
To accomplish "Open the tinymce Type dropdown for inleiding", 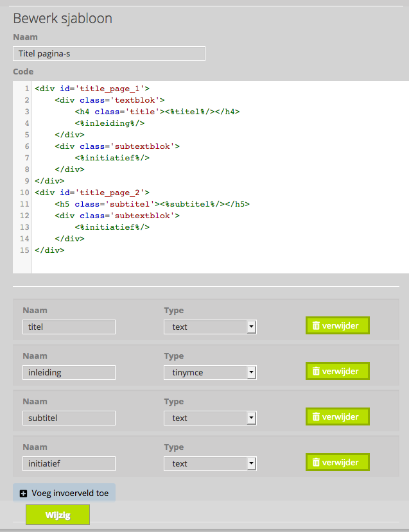I will tap(210, 372).
